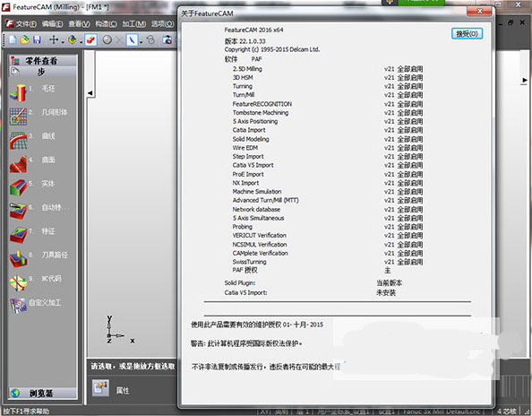Screen dimensions: 532x416
Task: Switch to the 零件查看 part view tab
Action: coord(43,61)
